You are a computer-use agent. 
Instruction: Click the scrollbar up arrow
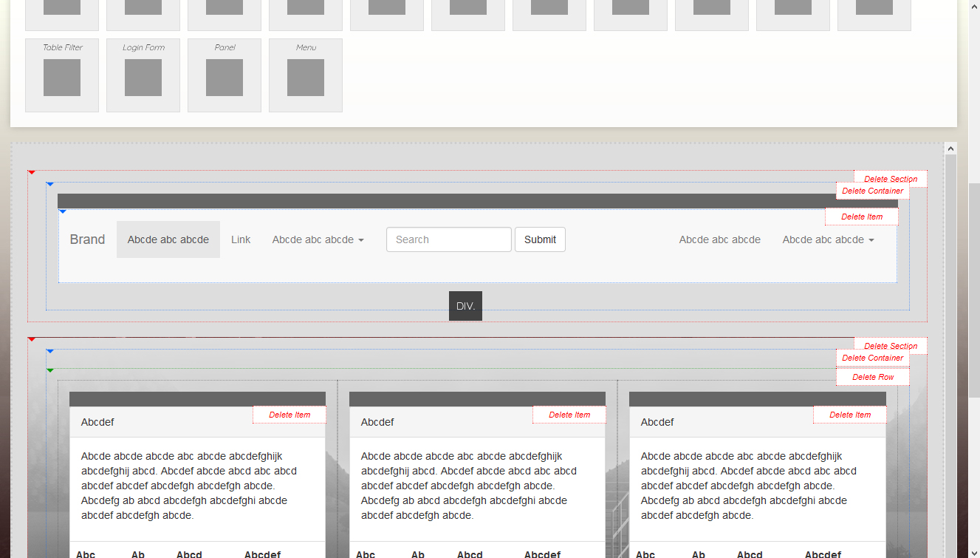950,149
